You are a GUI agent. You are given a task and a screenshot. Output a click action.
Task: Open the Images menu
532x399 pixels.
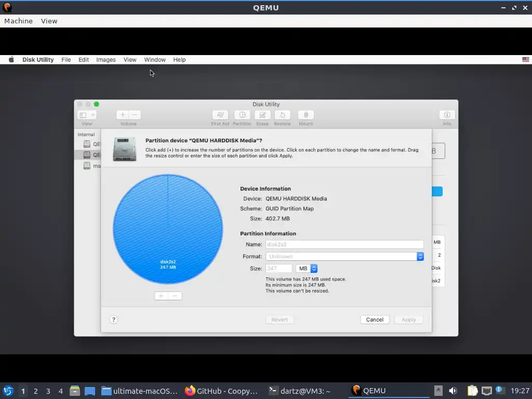coord(106,60)
